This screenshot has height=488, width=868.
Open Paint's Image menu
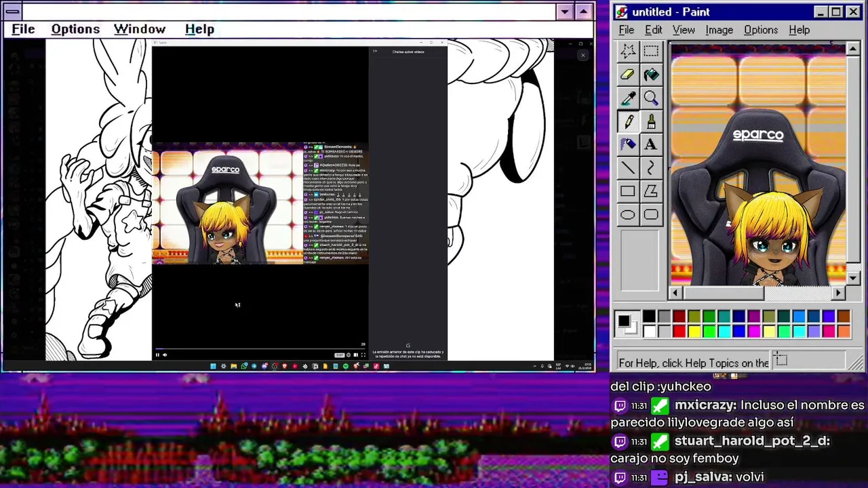click(x=719, y=30)
